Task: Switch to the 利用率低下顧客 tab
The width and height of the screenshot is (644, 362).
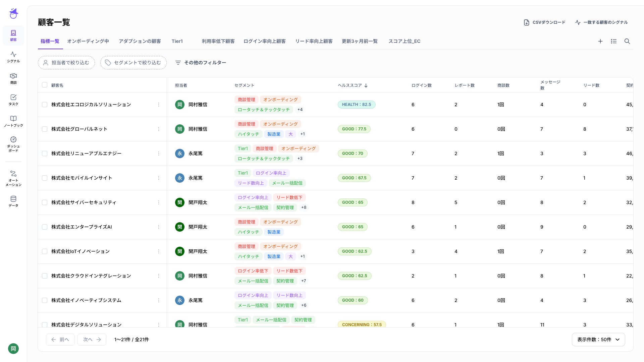Action: tap(218, 41)
